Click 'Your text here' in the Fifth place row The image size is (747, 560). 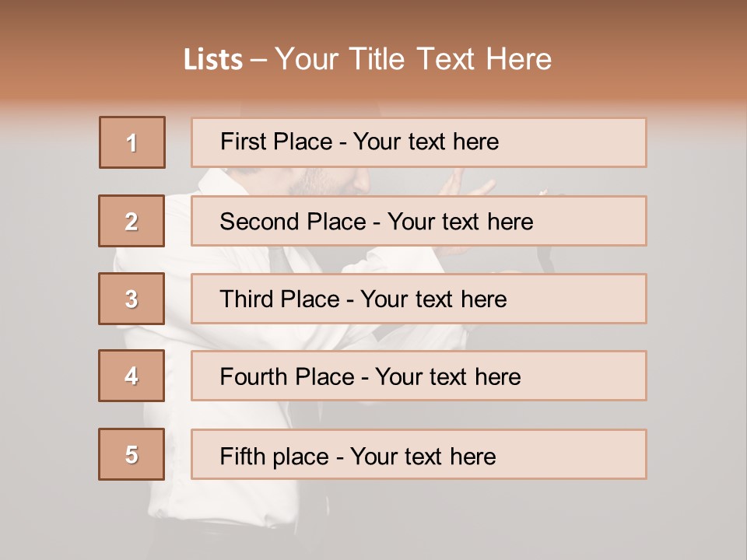(x=423, y=456)
